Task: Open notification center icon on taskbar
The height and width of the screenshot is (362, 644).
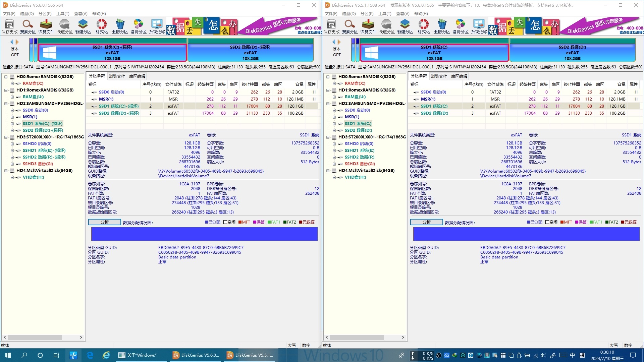Action: (x=633, y=355)
